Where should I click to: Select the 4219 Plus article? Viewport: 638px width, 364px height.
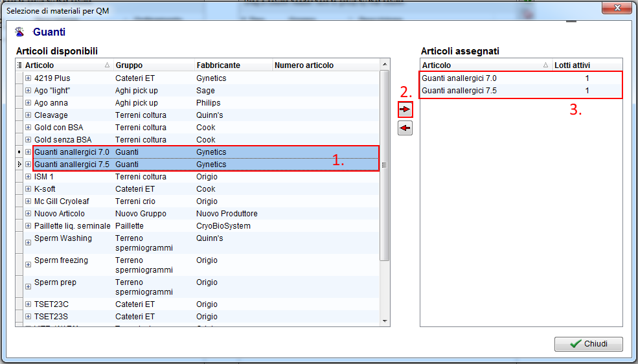(x=52, y=78)
